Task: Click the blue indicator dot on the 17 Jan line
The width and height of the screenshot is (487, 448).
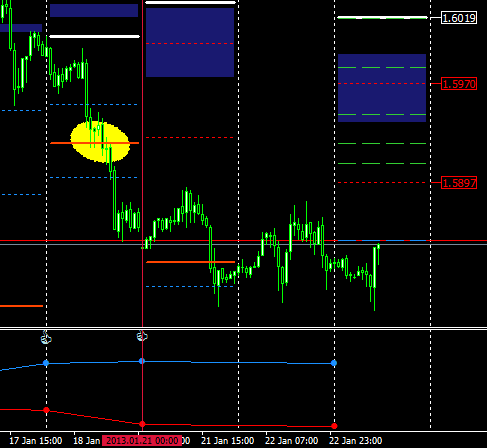Action: click(x=46, y=363)
